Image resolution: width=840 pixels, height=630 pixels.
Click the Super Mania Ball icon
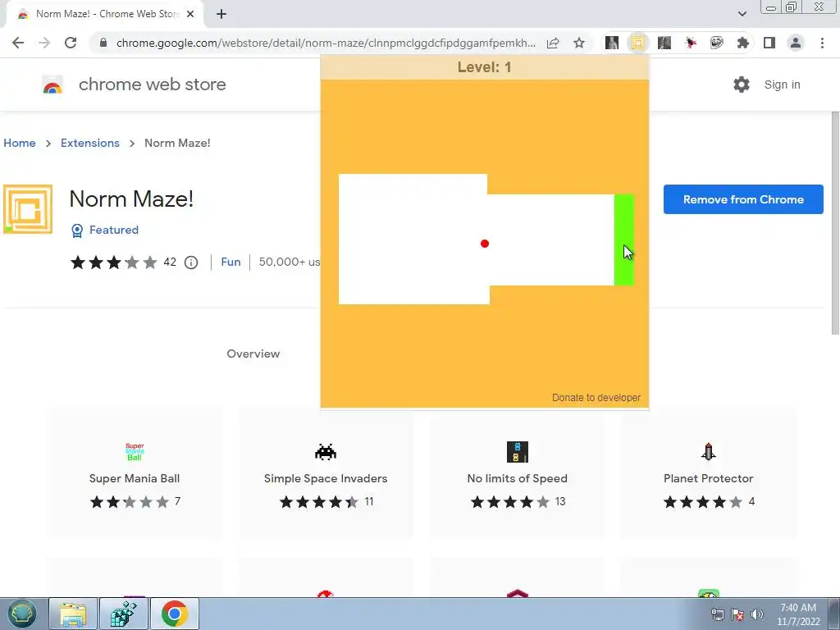click(135, 452)
